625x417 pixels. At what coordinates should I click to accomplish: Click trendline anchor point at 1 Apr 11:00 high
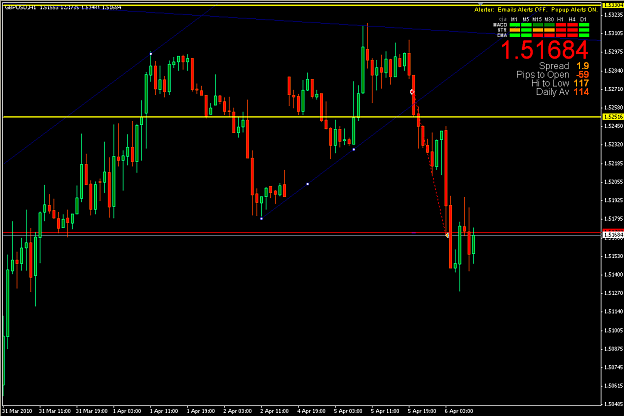pos(151,53)
